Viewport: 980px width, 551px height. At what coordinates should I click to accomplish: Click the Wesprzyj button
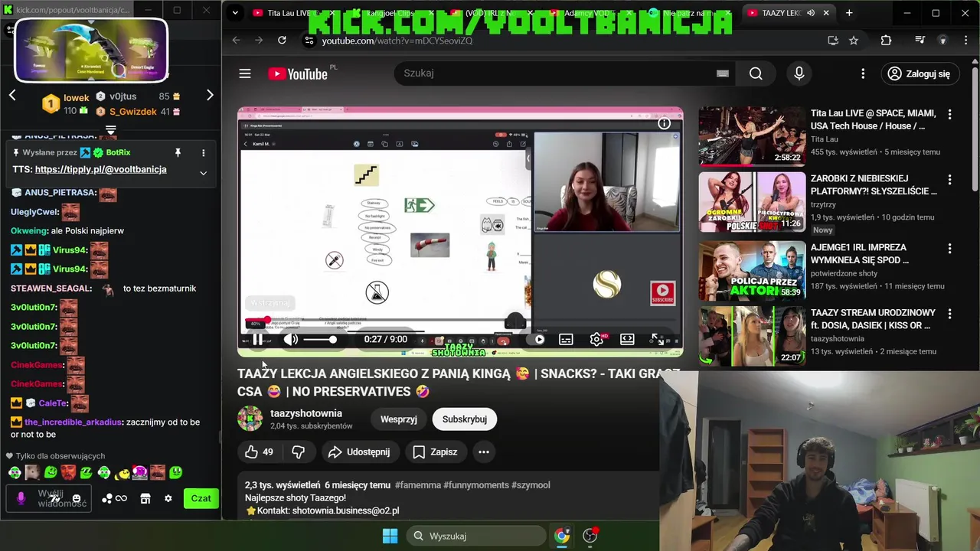pyautogui.click(x=399, y=419)
